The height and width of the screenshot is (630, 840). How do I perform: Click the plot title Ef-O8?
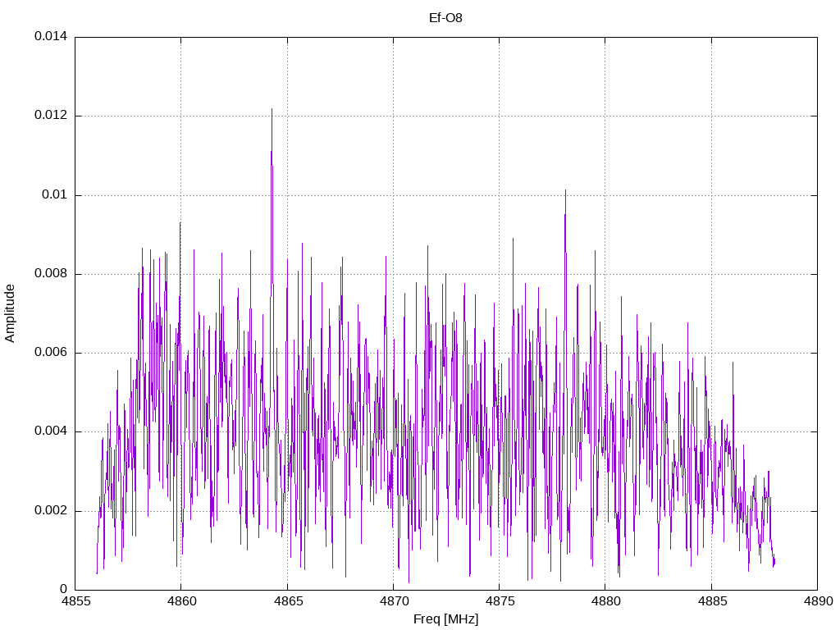(445, 18)
